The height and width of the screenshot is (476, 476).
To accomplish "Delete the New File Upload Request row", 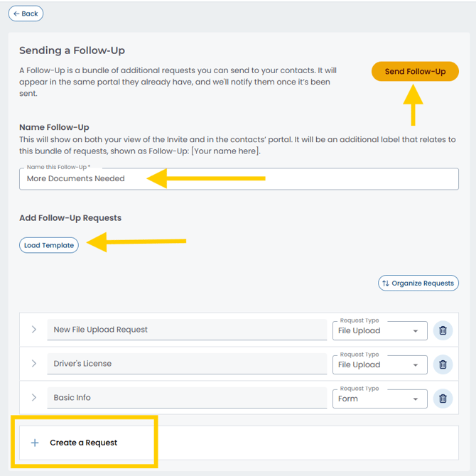I will (443, 330).
